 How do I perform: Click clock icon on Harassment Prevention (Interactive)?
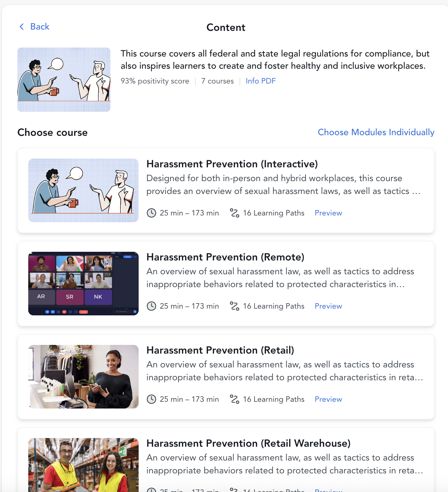click(x=151, y=213)
